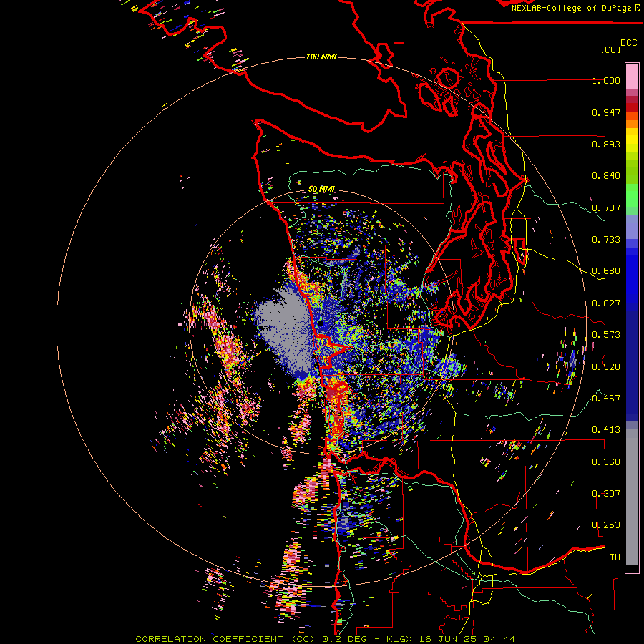This screenshot has height=644, width=644.
Task: Click the black radar site dot at center
Action: (320, 323)
